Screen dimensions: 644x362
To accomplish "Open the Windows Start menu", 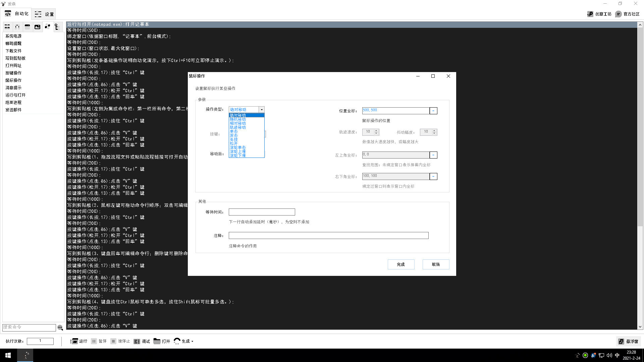I will (8, 355).
